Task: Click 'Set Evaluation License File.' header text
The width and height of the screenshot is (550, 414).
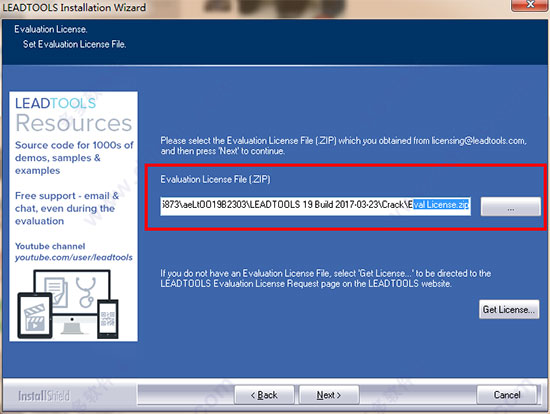Action: coord(74,44)
